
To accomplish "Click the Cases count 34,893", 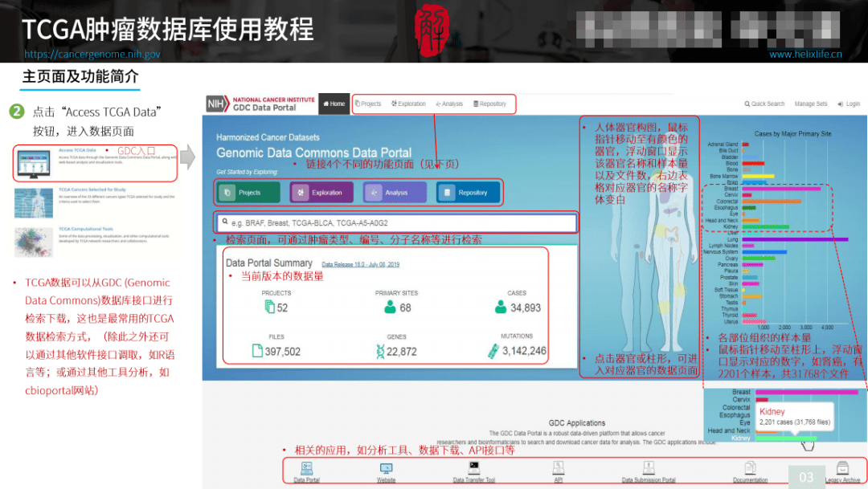I will [x=526, y=308].
